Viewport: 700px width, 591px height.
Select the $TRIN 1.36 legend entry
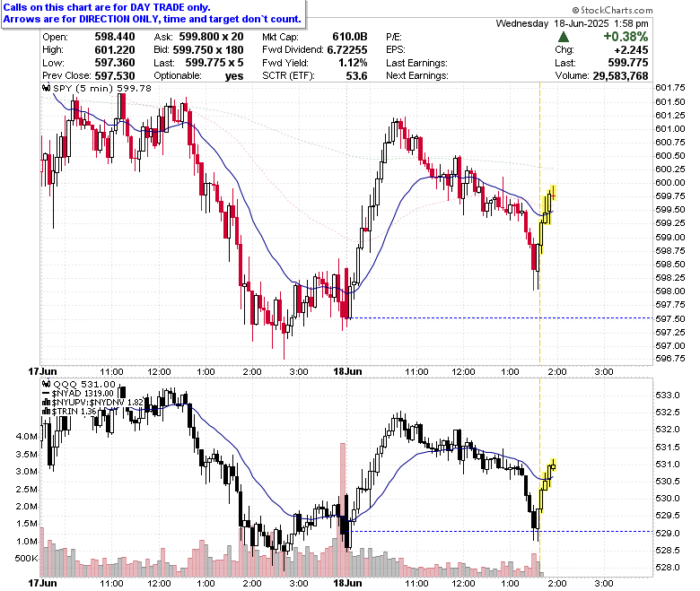click(x=74, y=412)
